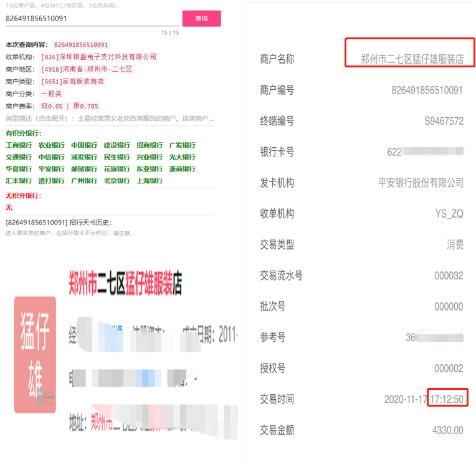Screen dimensions: 476x464
Task: Click fee rate 现0.6% | 原0.78%
Action: click(x=70, y=106)
